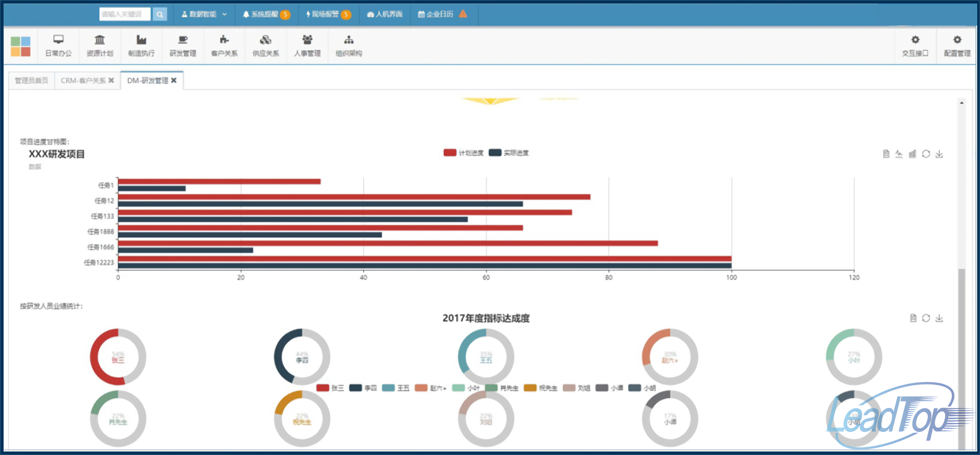
Task: Toggle the 祝先生 orange legend item
Action: (540, 388)
